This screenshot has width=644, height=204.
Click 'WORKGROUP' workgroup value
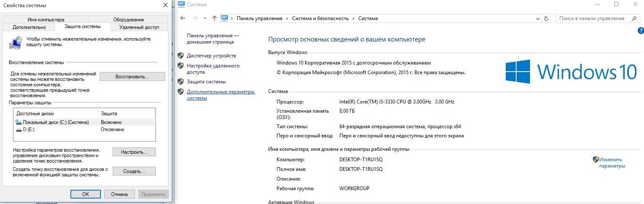point(354,189)
